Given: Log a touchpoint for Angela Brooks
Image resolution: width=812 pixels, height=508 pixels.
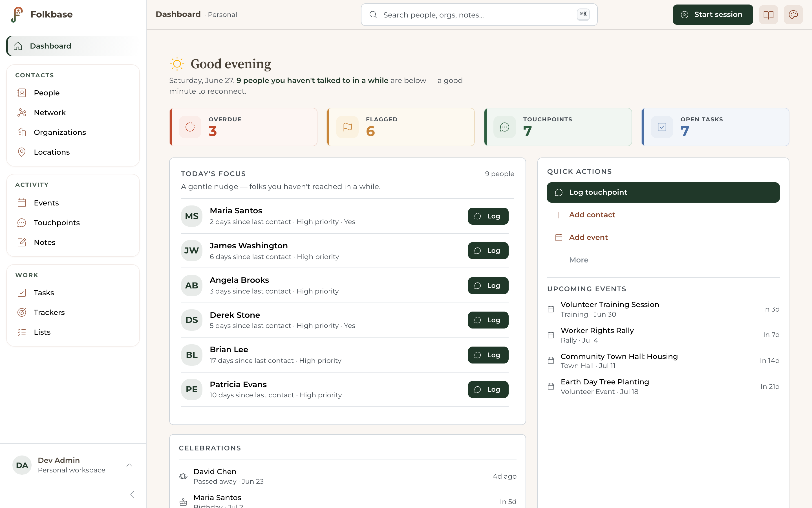Looking at the screenshot, I should 488,286.
